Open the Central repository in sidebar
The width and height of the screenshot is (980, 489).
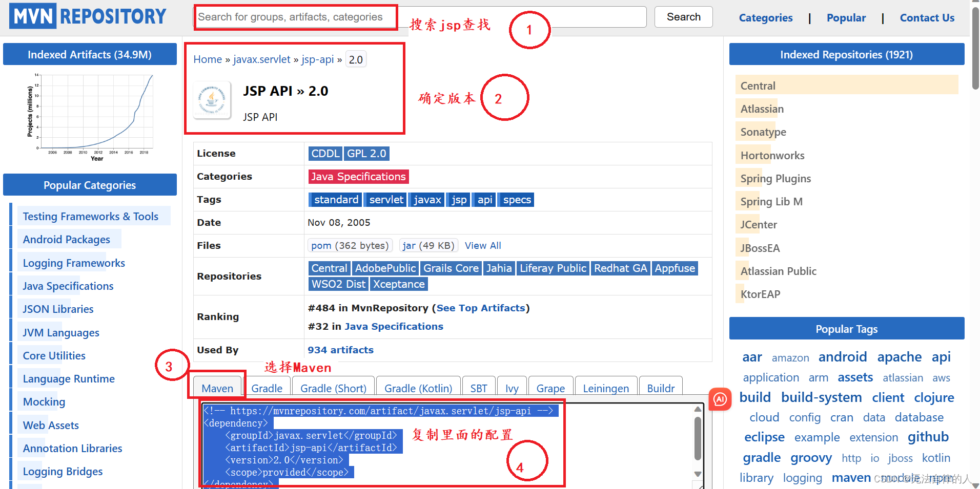point(758,85)
